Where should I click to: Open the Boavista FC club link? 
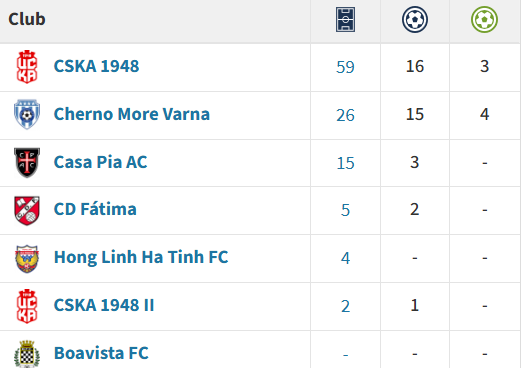tap(101, 353)
